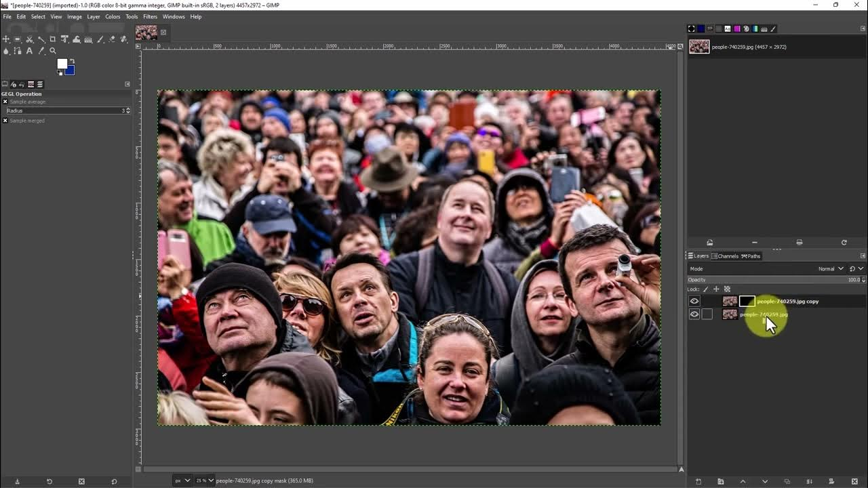Toggle visibility of the people-740259.jpg layer
868x488 pixels.
click(694, 314)
